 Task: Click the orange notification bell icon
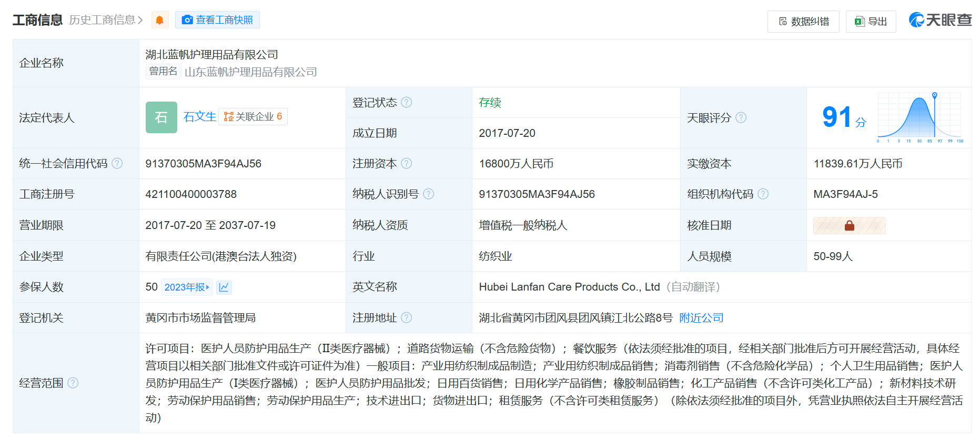coord(160,20)
